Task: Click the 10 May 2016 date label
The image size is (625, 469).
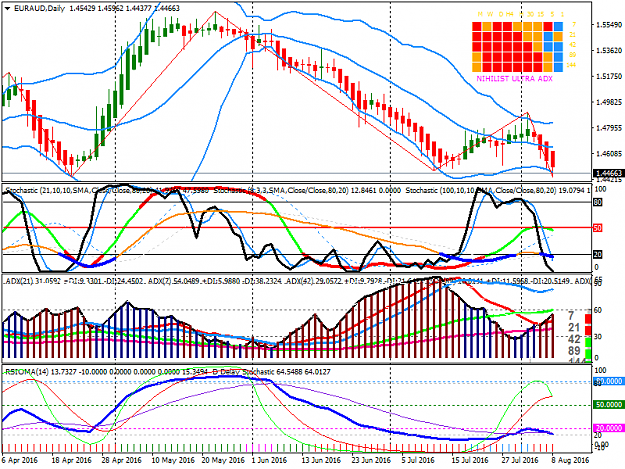Action: (x=173, y=460)
